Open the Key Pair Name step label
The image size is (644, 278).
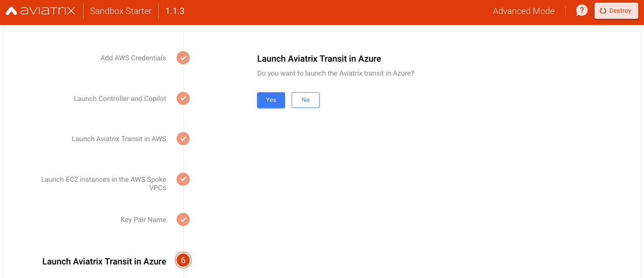(x=143, y=220)
